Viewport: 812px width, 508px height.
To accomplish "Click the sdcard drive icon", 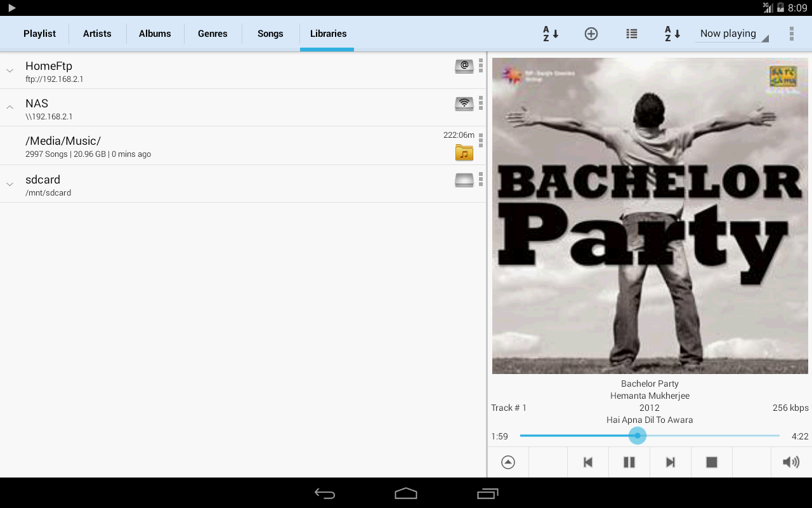I will point(464,180).
